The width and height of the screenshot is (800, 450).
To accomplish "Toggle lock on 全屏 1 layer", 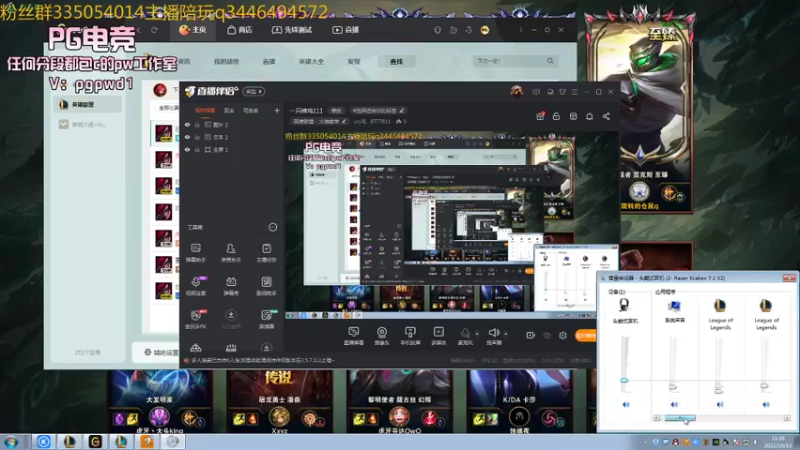I will tap(197, 149).
